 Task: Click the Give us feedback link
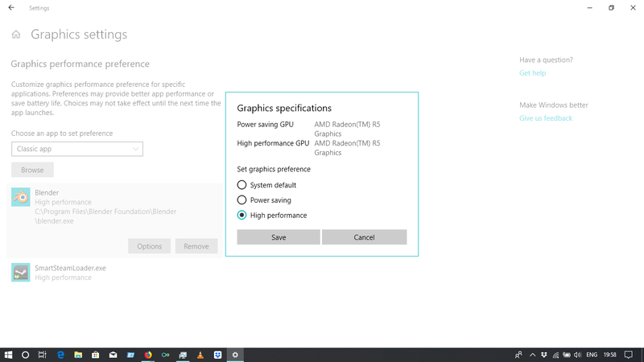point(546,118)
